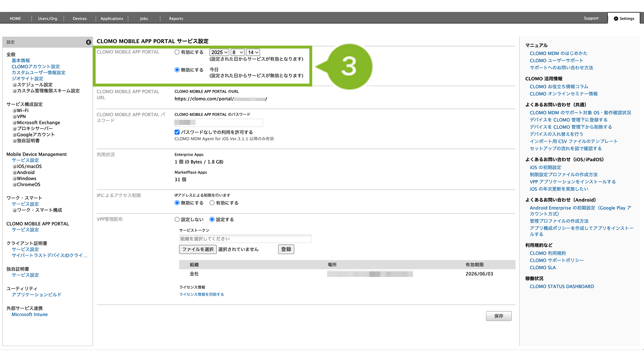Select 設定しない for VPP管理配布

177,219
